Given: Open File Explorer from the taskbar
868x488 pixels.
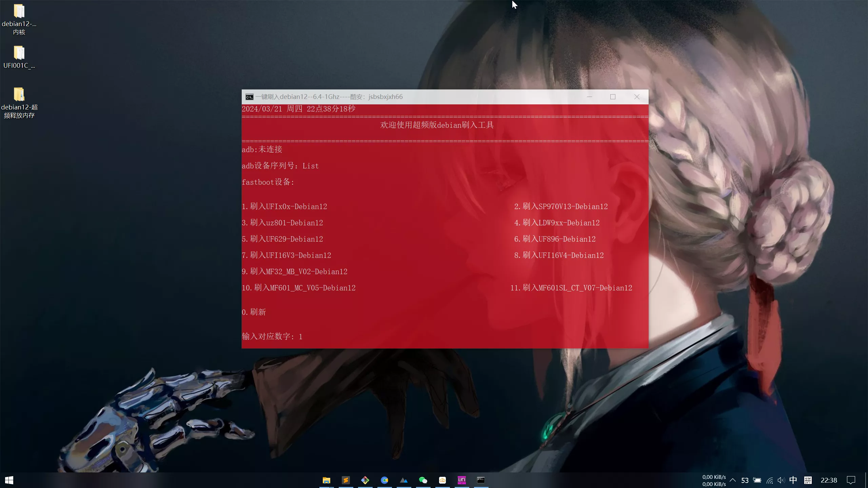Looking at the screenshot, I should coord(326,480).
